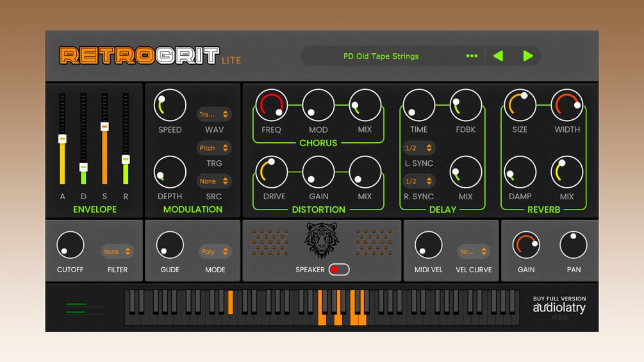
Task: Click the envelope Release slider handle
Action: [x=126, y=160]
